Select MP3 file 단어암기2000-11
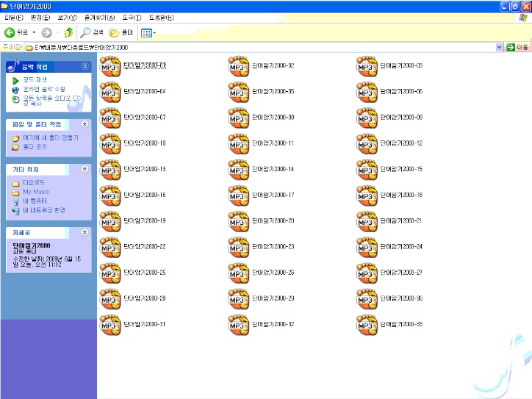Screen dimensions: 532x399 tap(261, 143)
